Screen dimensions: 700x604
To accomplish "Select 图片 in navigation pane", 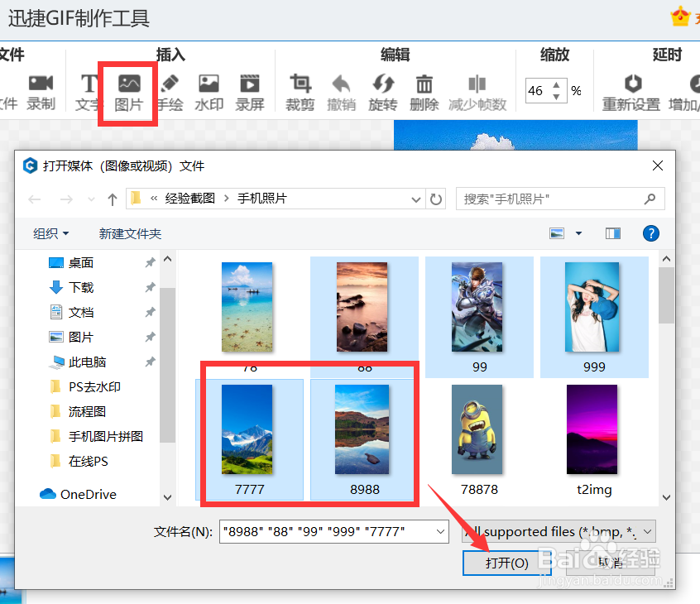I will pyautogui.click(x=81, y=337).
